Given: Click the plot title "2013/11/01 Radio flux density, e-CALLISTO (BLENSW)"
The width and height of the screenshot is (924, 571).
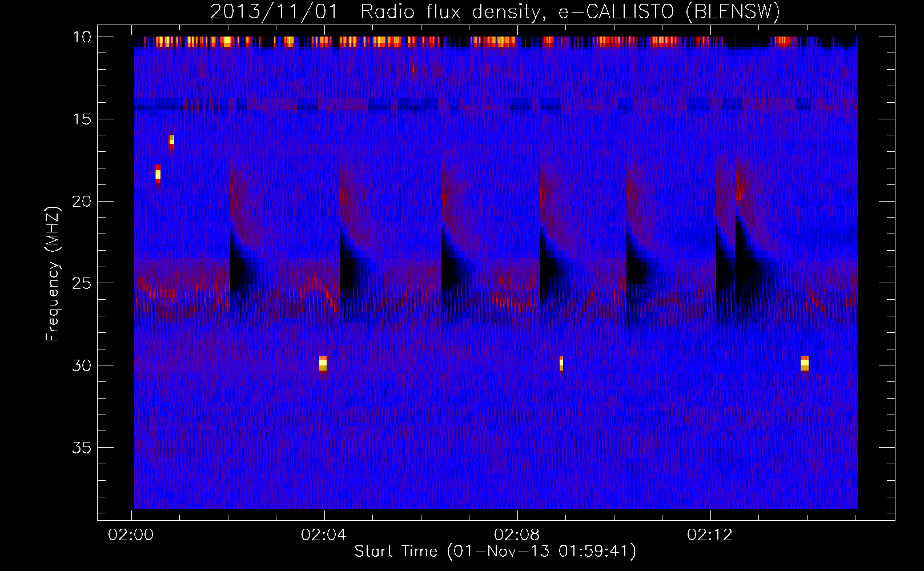Looking at the screenshot, I should click(x=495, y=11).
